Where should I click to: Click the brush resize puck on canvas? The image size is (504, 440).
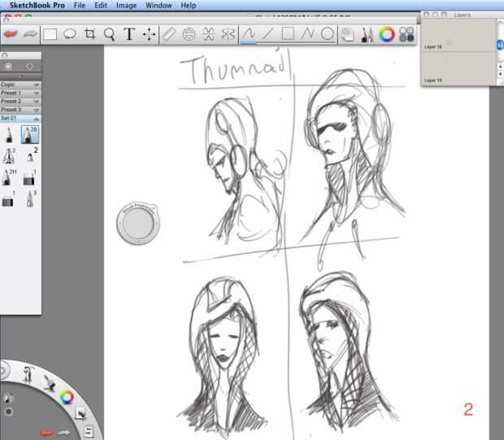(138, 224)
